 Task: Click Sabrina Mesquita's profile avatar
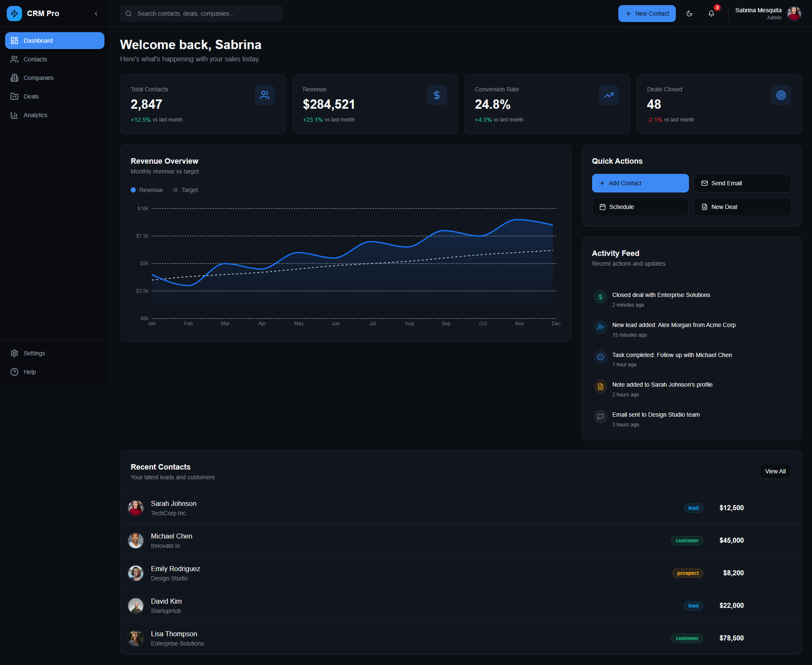(x=794, y=14)
